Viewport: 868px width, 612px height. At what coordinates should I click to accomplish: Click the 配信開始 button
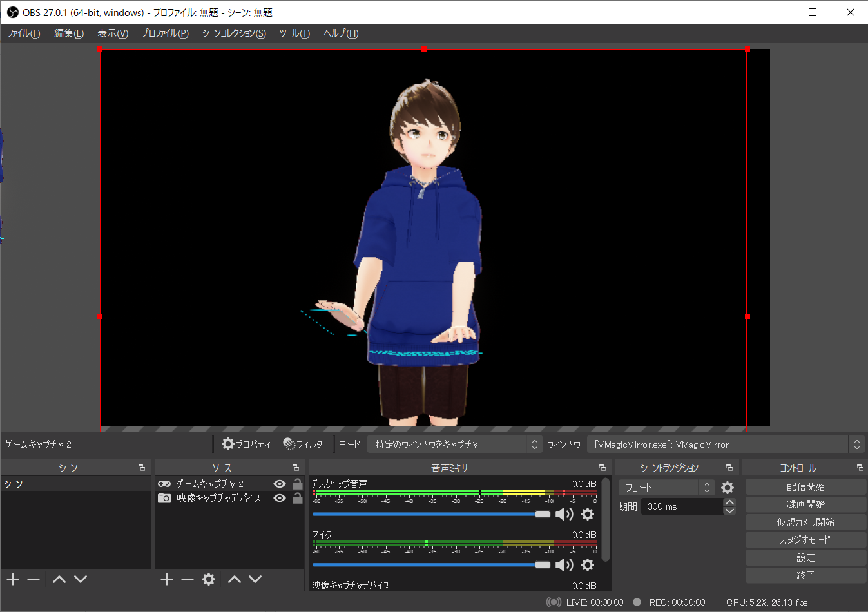pos(805,487)
